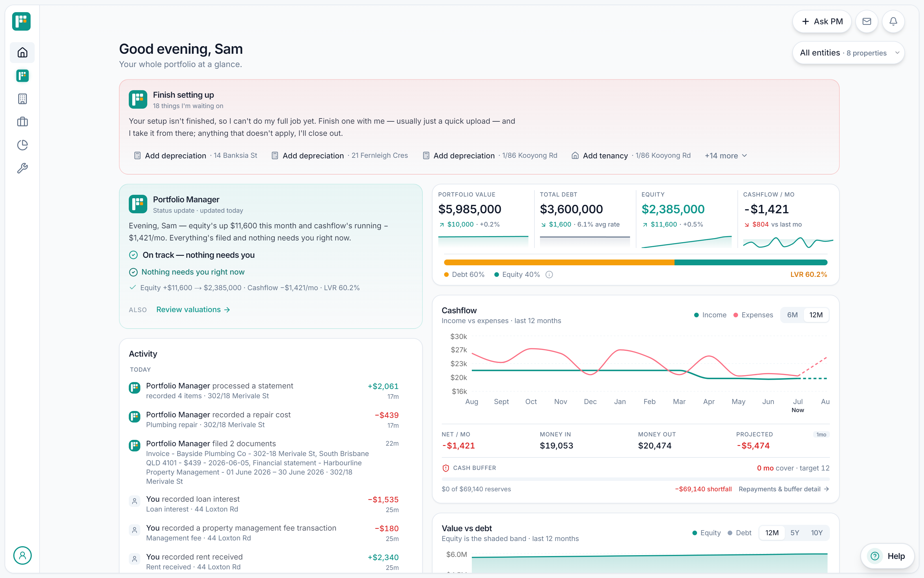Screen dimensions: 924x578
Task: Click the 1mo projected badge
Action: pyautogui.click(x=821, y=435)
